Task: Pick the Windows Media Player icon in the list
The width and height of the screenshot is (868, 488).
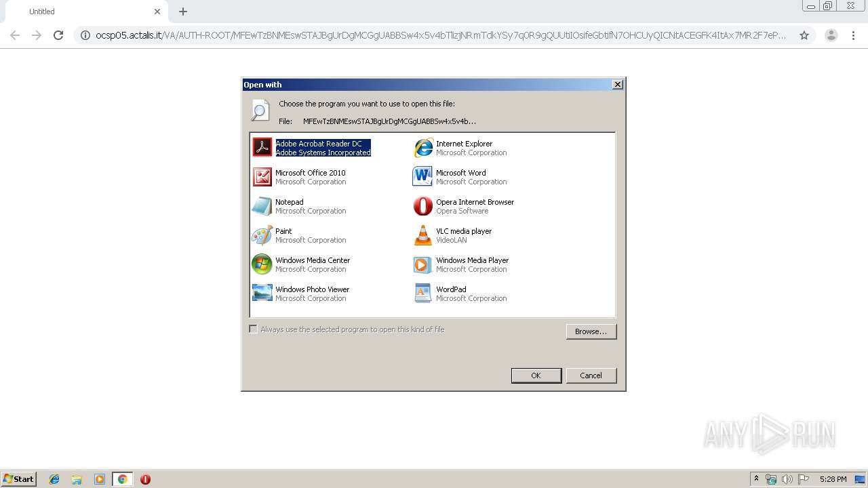Action: 423,264
